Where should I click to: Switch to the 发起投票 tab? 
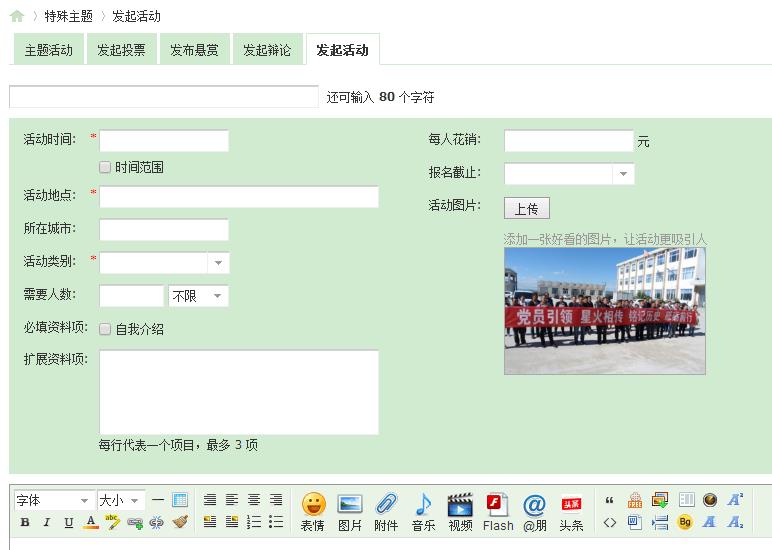tap(122, 49)
